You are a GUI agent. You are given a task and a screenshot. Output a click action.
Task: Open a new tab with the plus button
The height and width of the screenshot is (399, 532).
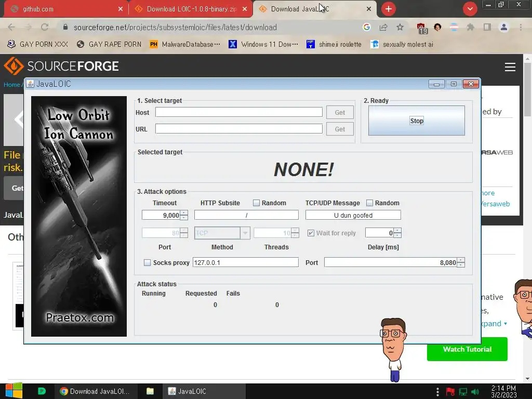pos(389,9)
